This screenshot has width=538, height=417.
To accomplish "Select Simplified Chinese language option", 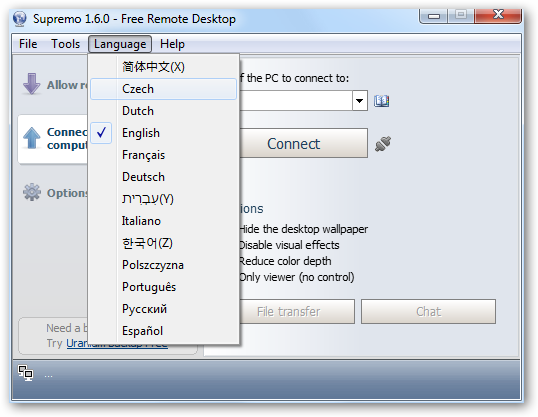I will point(163,67).
